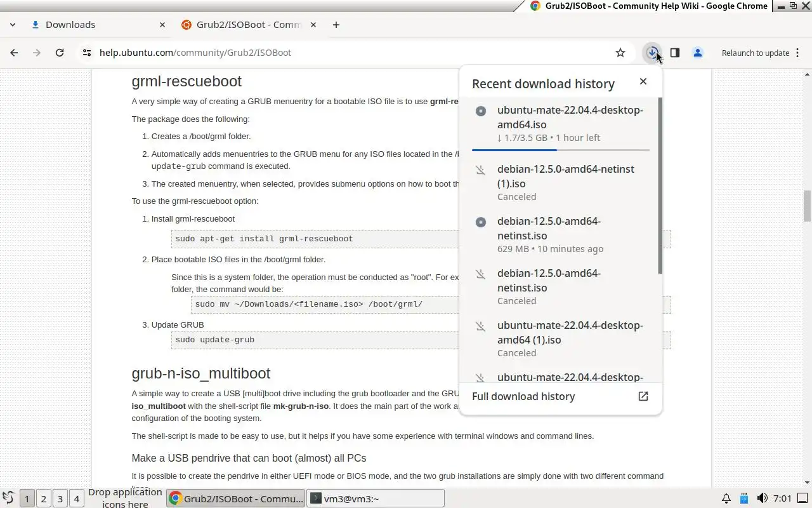Image resolution: width=812 pixels, height=508 pixels.
Task: Reload the Grub2/ISOBoot page
Action: (x=60, y=53)
